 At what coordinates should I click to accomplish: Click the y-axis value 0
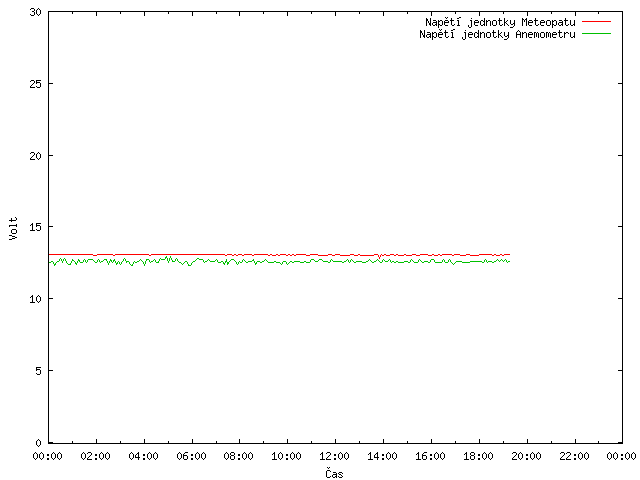click(x=38, y=443)
